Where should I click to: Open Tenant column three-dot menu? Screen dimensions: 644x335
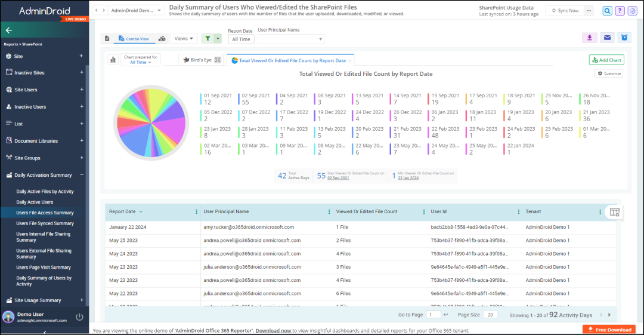pyautogui.click(x=600, y=212)
